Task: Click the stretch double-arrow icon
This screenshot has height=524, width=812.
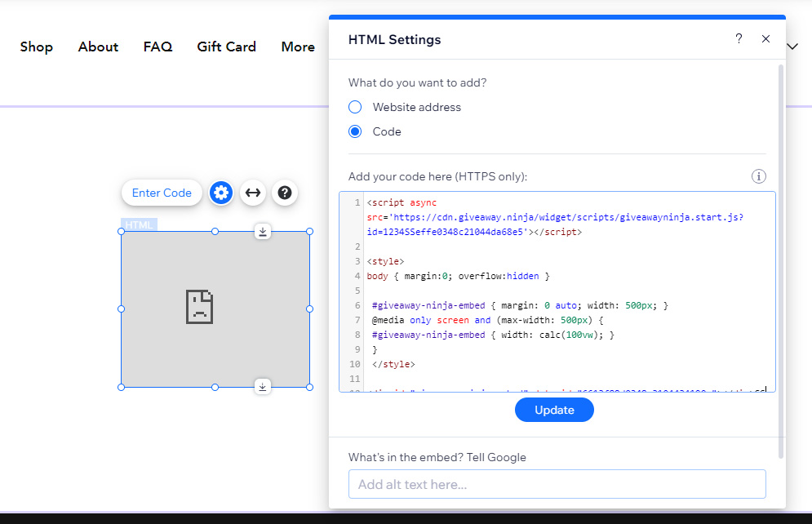Action: point(253,193)
